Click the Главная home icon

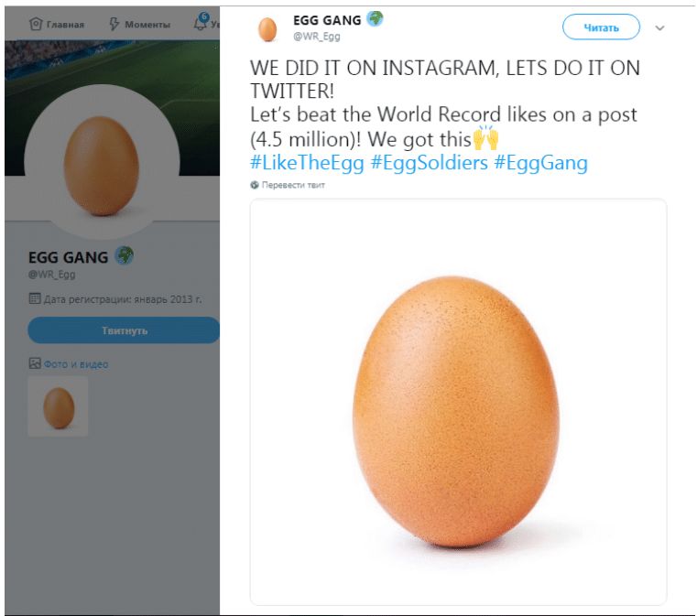(x=36, y=24)
